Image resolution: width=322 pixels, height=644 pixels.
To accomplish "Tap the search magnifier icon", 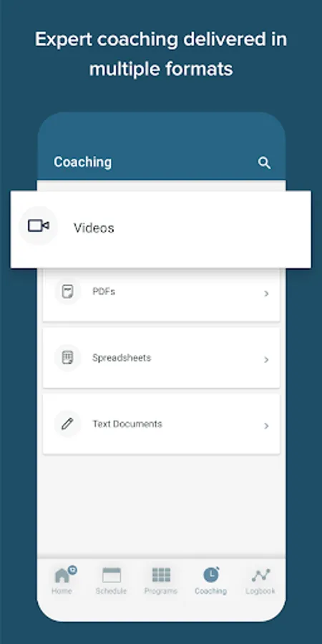I will tap(264, 163).
